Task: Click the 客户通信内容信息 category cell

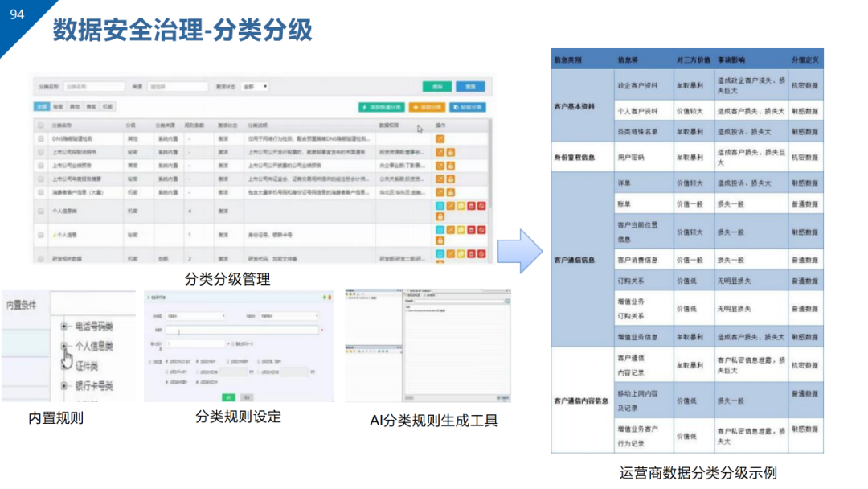Action: 581,401
